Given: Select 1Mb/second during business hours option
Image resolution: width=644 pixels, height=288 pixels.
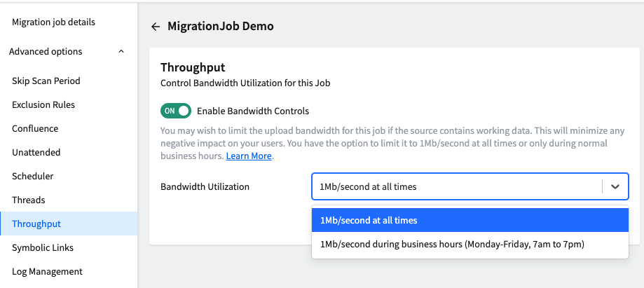Looking at the screenshot, I should (x=470, y=245).
